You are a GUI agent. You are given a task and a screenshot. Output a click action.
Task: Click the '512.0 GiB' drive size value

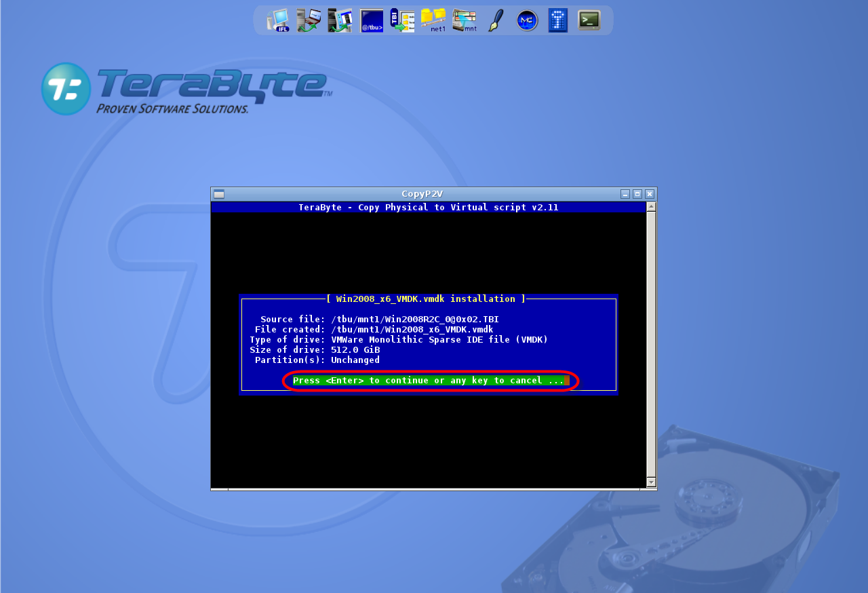(x=355, y=350)
